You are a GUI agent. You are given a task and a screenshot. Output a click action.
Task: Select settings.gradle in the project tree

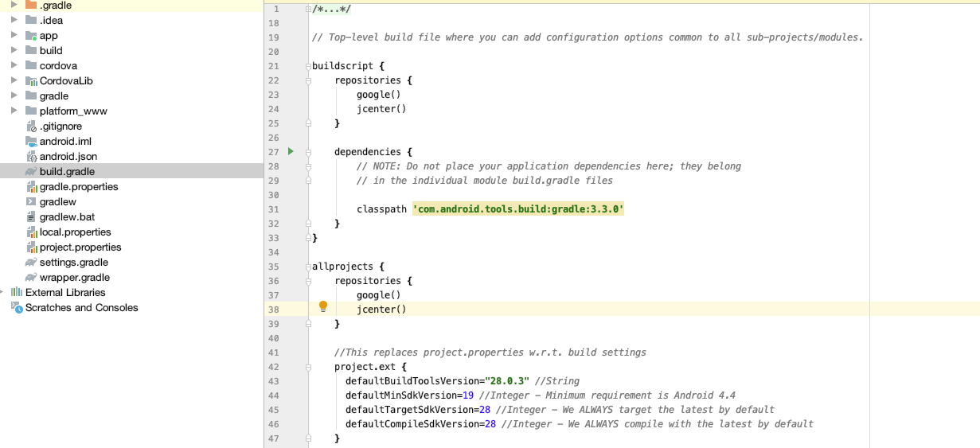click(x=74, y=262)
